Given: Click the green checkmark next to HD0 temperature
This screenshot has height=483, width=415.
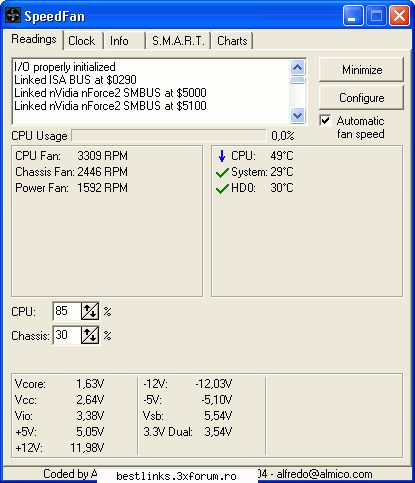Looking at the screenshot, I should (222, 188).
